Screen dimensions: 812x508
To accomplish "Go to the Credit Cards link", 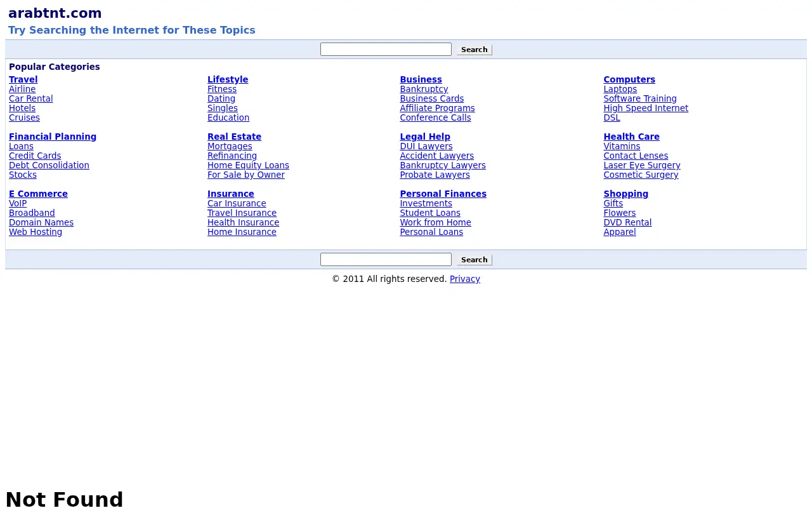I will click(x=35, y=156).
